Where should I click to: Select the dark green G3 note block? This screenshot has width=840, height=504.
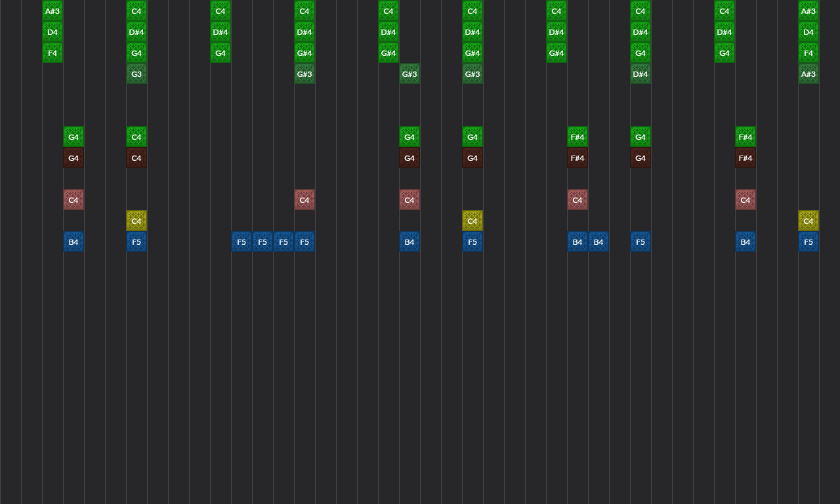[x=136, y=74]
